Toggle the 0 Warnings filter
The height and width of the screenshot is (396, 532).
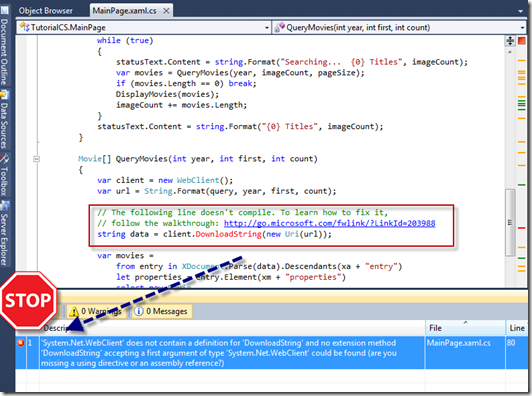point(96,311)
